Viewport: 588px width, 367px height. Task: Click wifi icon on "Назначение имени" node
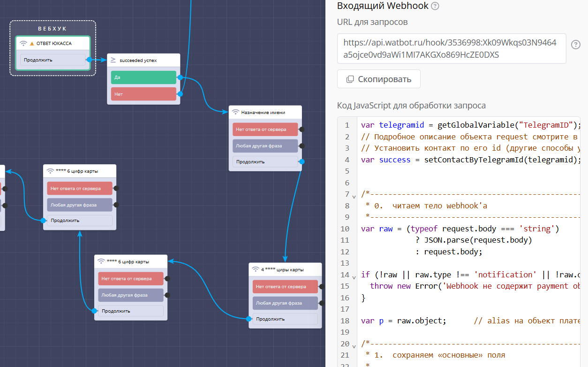coord(235,112)
